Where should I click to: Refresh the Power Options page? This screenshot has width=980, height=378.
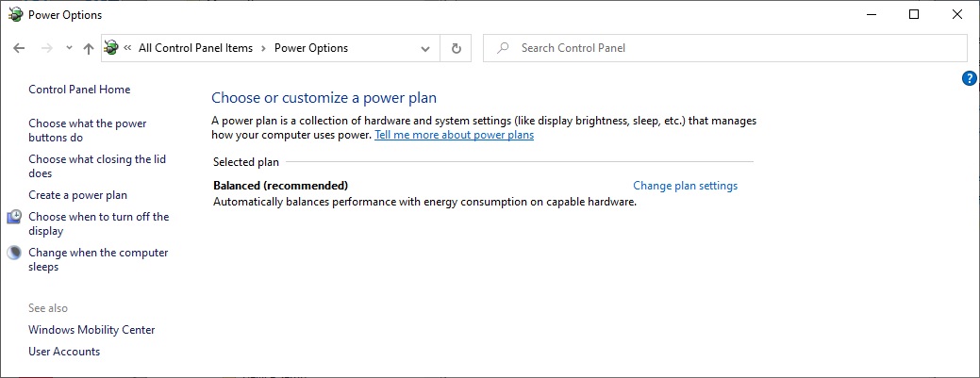[457, 48]
